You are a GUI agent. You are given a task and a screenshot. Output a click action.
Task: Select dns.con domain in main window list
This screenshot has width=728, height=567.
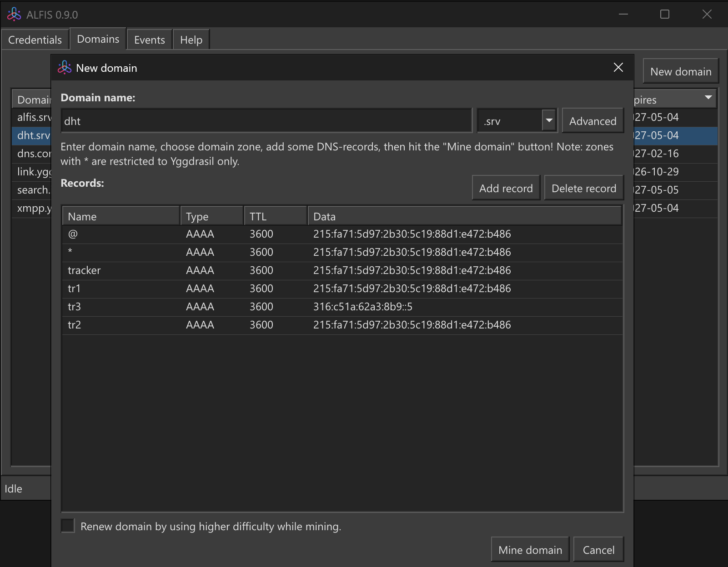(32, 154)
